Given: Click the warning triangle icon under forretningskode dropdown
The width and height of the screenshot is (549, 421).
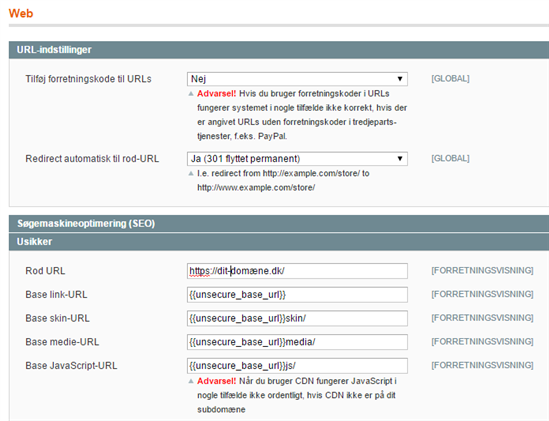Looking at the screenshot, I should point(191,94).
